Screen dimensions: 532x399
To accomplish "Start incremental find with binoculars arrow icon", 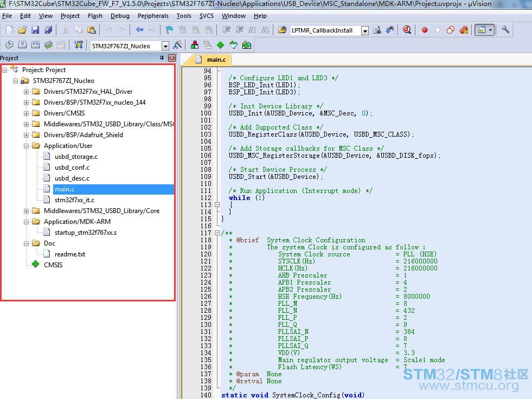I will (390, 30).
